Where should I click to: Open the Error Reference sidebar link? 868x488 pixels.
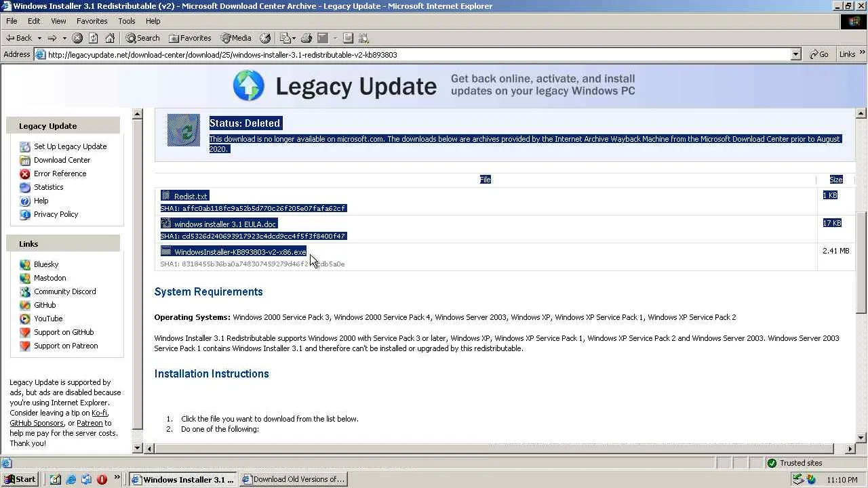[60, 174]
